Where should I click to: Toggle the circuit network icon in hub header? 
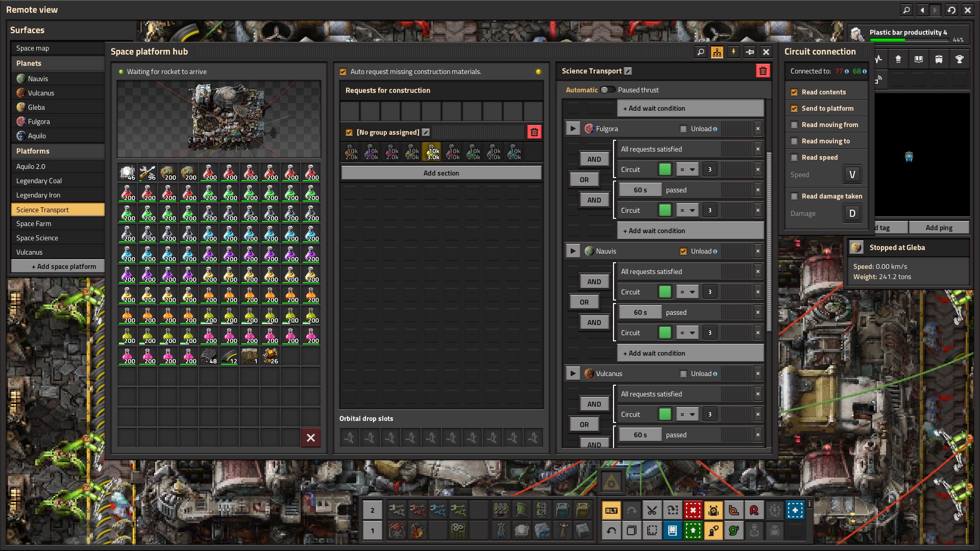[x=717, y=52]
